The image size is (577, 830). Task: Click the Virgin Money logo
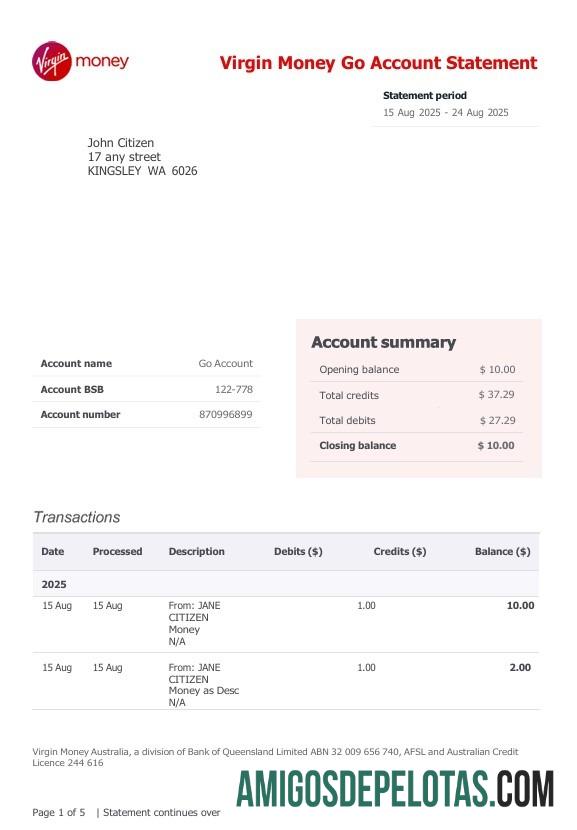click(x=80, y=61)
